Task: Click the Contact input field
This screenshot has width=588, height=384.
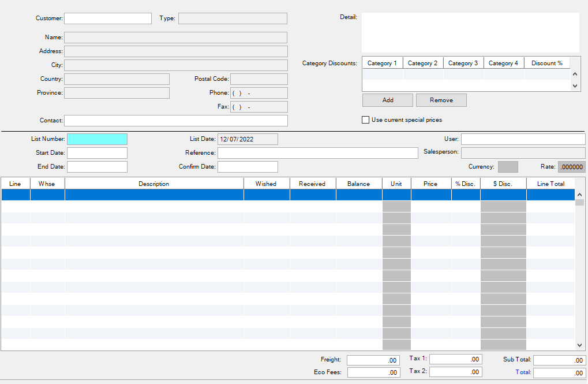Action: tap(175, 121)
